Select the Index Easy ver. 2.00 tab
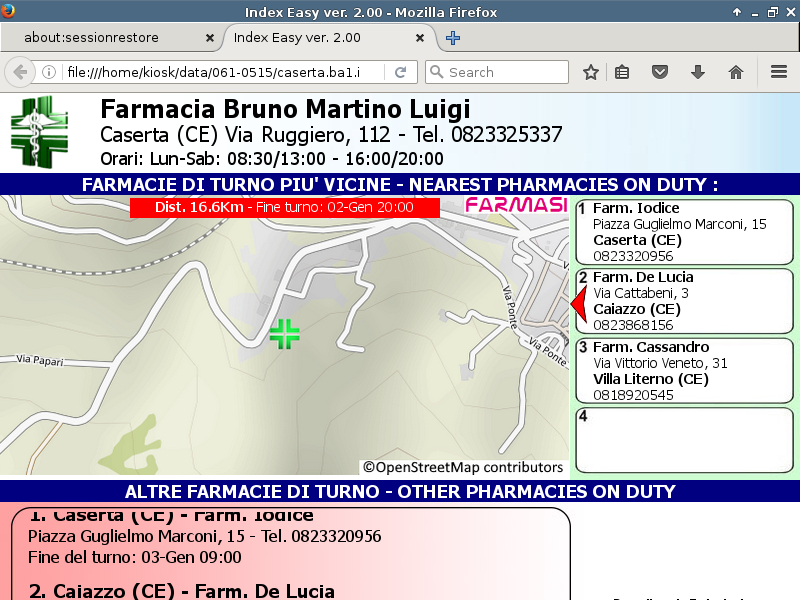This screenshot has width=800, height=600. pos(320,38)
